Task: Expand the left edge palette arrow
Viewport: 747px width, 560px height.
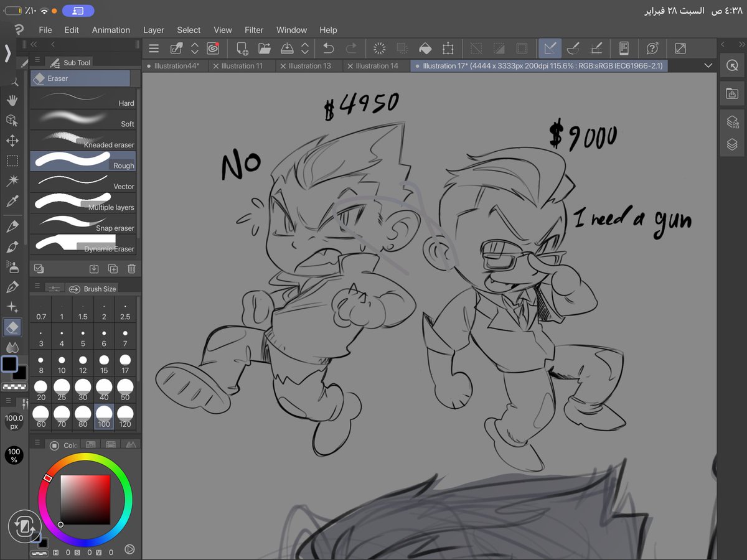Action: click(x=7, y=54)
